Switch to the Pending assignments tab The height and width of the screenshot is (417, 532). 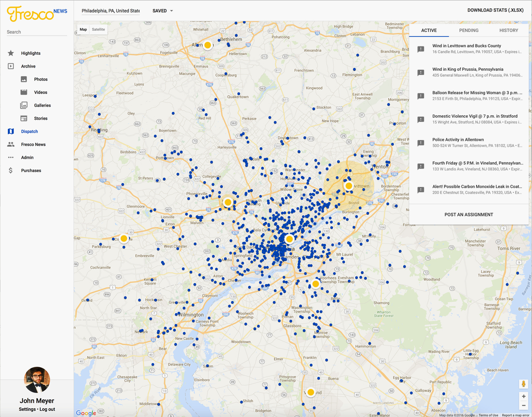[x=469, y=30]
